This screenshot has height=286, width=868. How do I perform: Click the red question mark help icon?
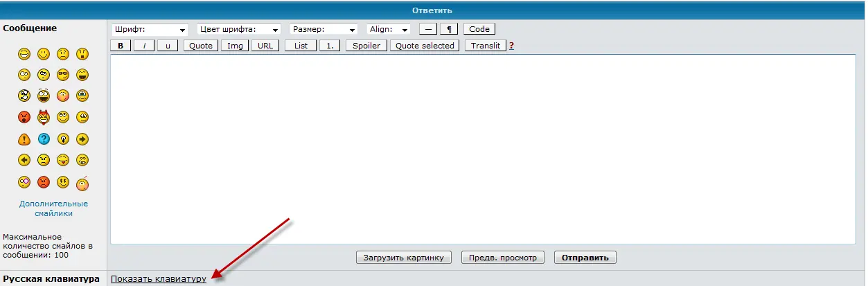click(x=511, y=46)
